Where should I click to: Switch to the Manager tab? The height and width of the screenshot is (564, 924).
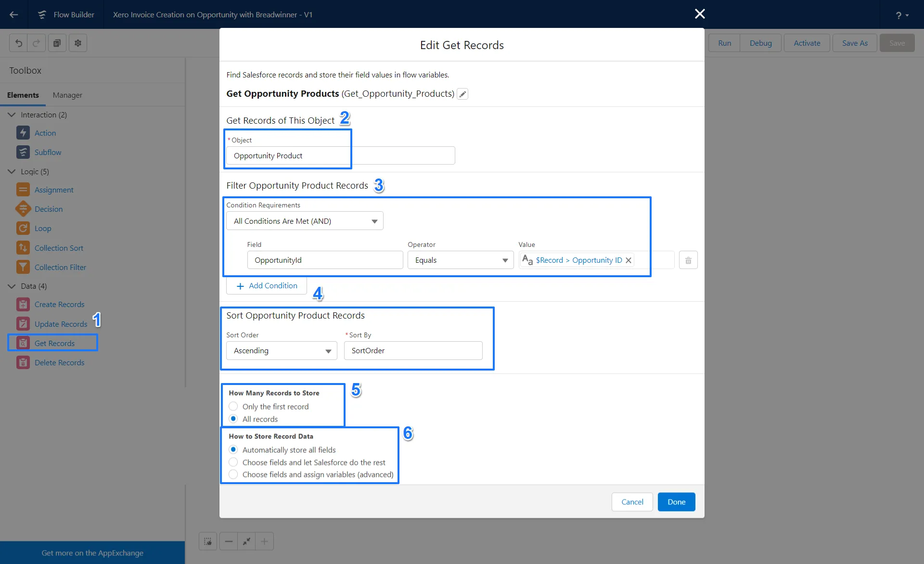coord(67,95)
